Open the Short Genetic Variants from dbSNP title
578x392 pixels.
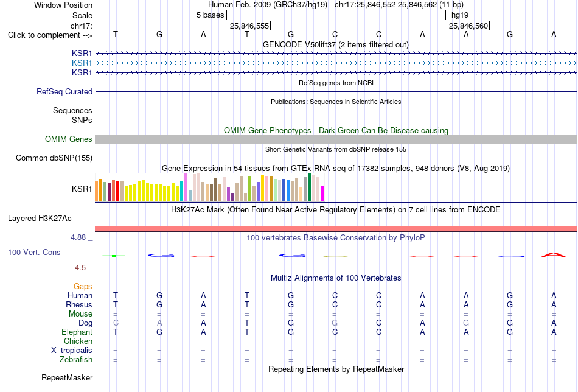click(x=336, y=149)
